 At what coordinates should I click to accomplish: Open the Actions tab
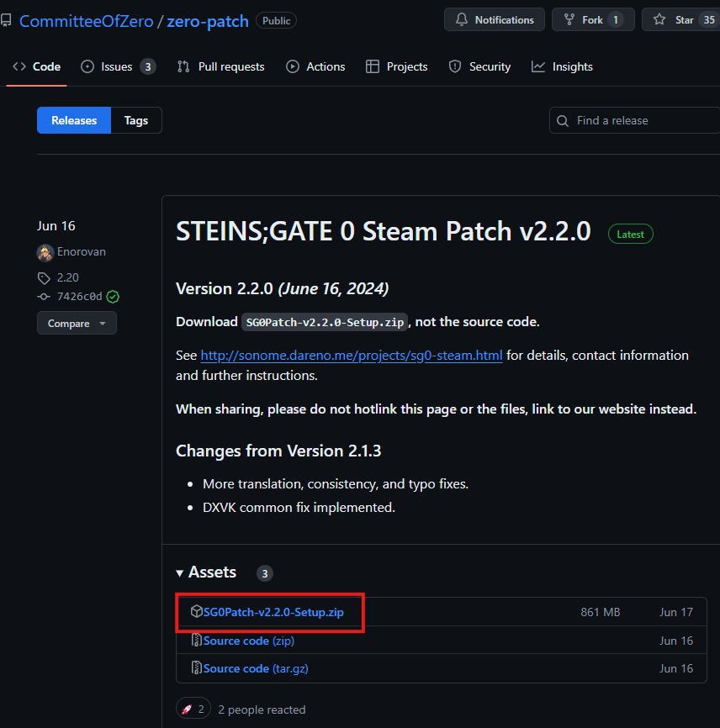pos(315,67)
